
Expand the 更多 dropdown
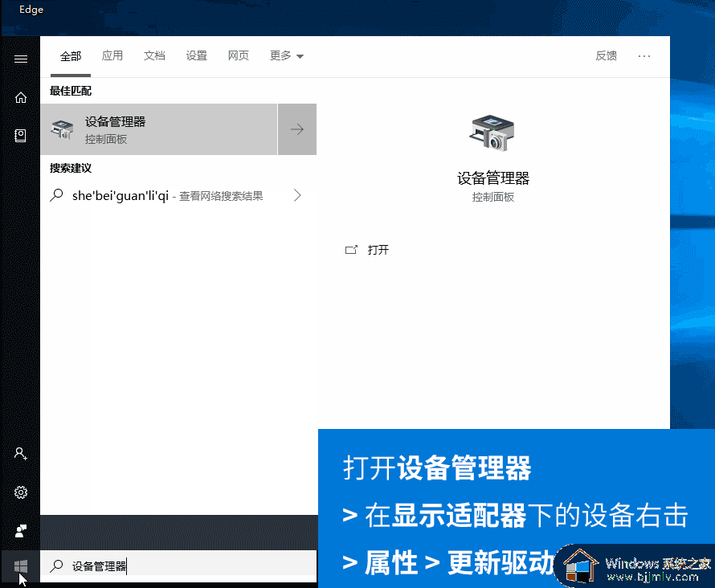pyautogui.click(x=286, y=55)
